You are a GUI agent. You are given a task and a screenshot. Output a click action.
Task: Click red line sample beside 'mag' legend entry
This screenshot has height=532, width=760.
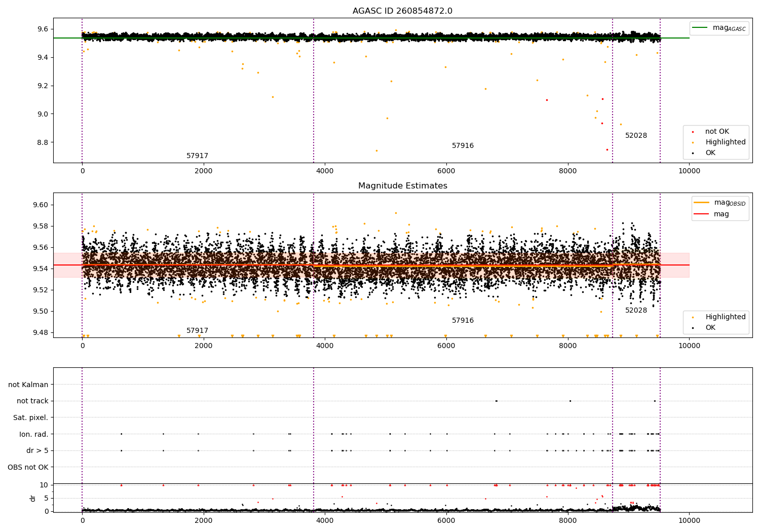(x=701, y=214)
